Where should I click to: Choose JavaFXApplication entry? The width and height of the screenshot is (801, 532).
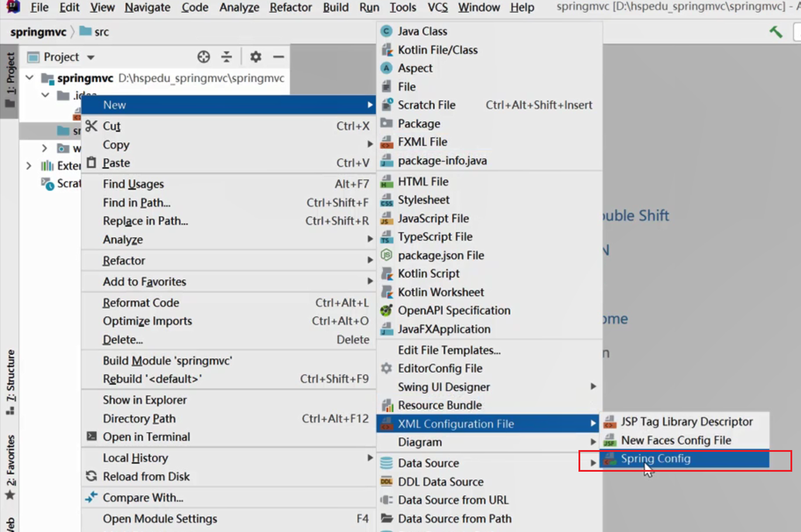click(x=489, y=329)
